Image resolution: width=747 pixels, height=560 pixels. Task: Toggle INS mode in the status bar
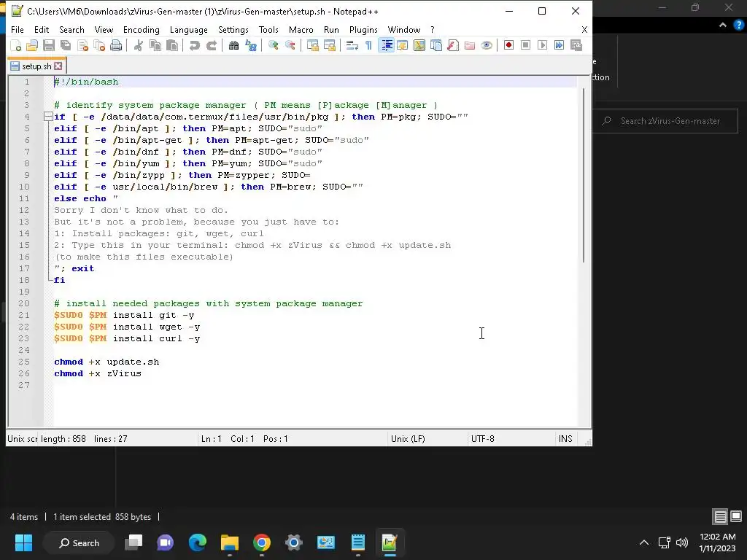point(565,438)
